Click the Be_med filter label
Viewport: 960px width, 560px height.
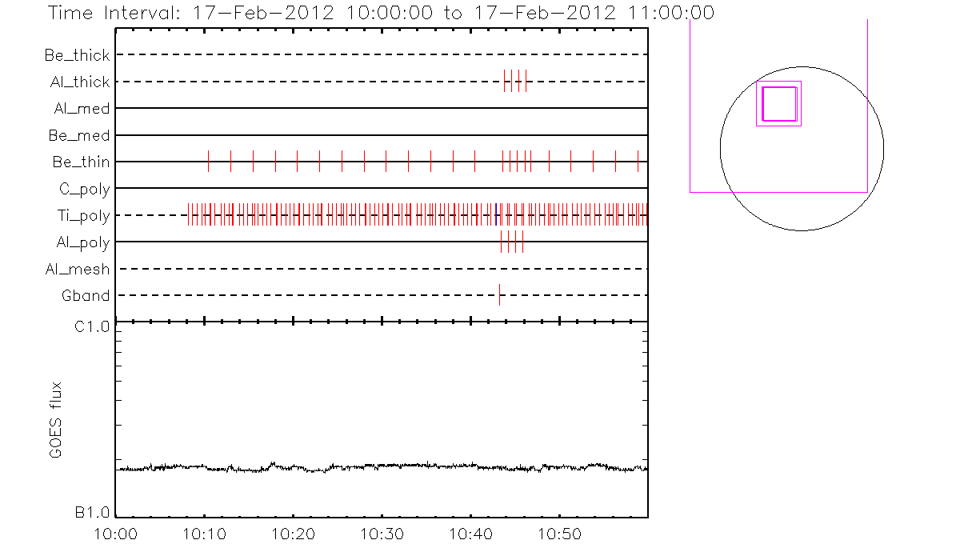coord(79,135)
